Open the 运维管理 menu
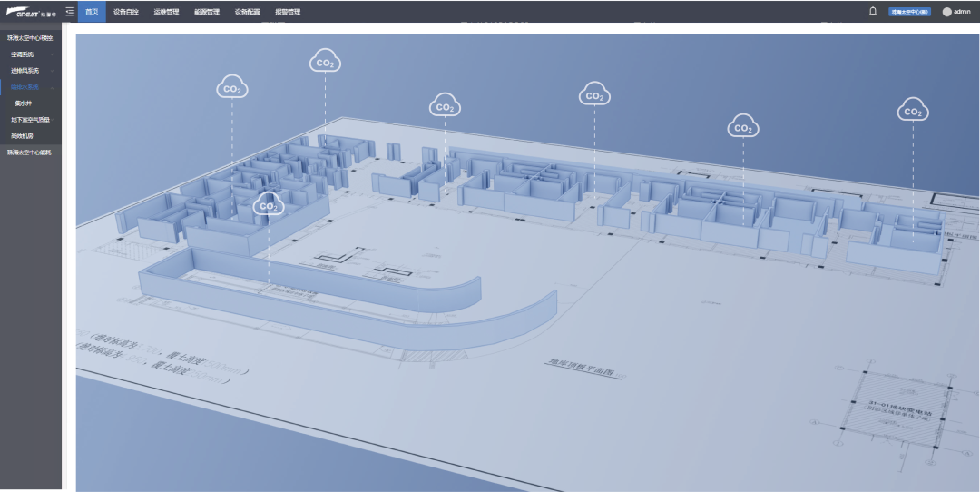 pyautogui.click(x=166, y=11)
